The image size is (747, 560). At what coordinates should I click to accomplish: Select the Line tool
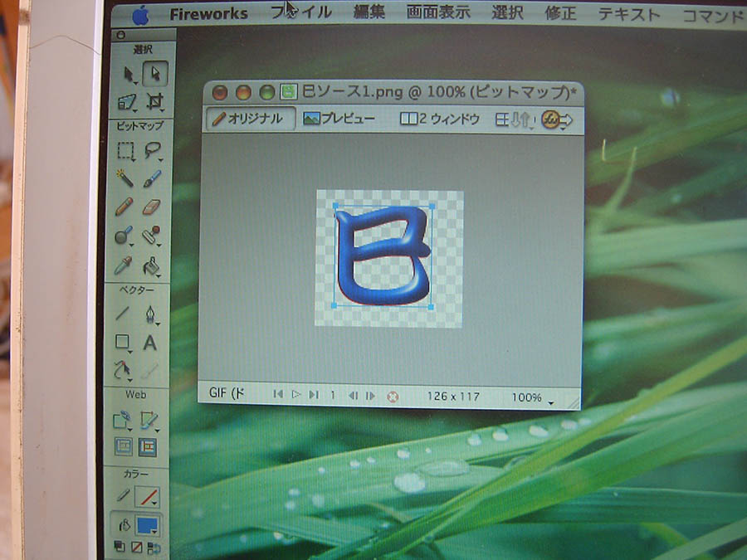tap(122, 314)
